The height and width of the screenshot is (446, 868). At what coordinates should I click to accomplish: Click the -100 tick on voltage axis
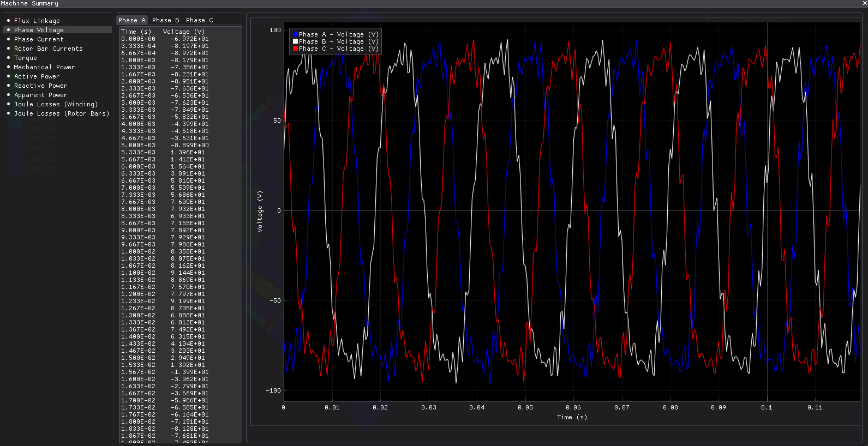click(x=273, y=390)
